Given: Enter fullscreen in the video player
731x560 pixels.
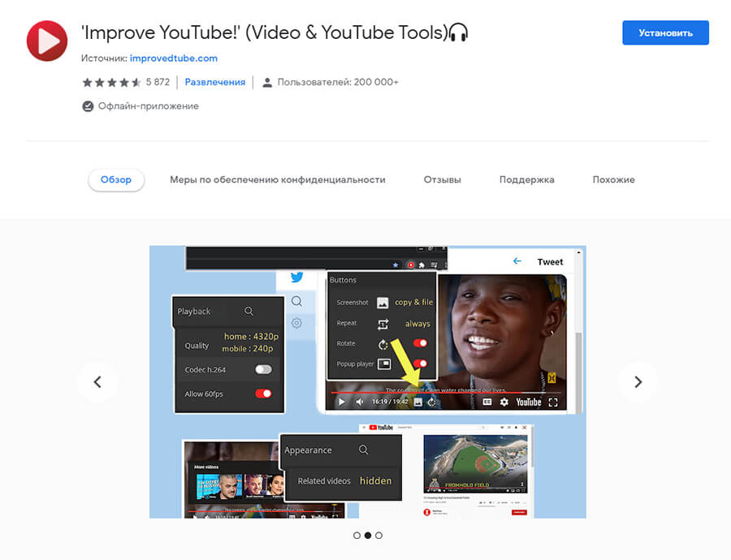Looking at the screenshot, I should [x=553, y=402].
